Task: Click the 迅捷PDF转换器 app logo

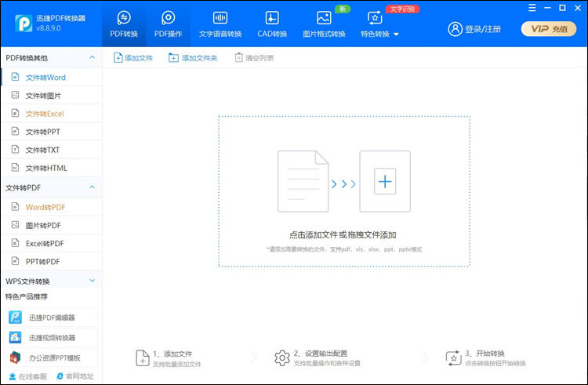Action: (x=24, y=24)
